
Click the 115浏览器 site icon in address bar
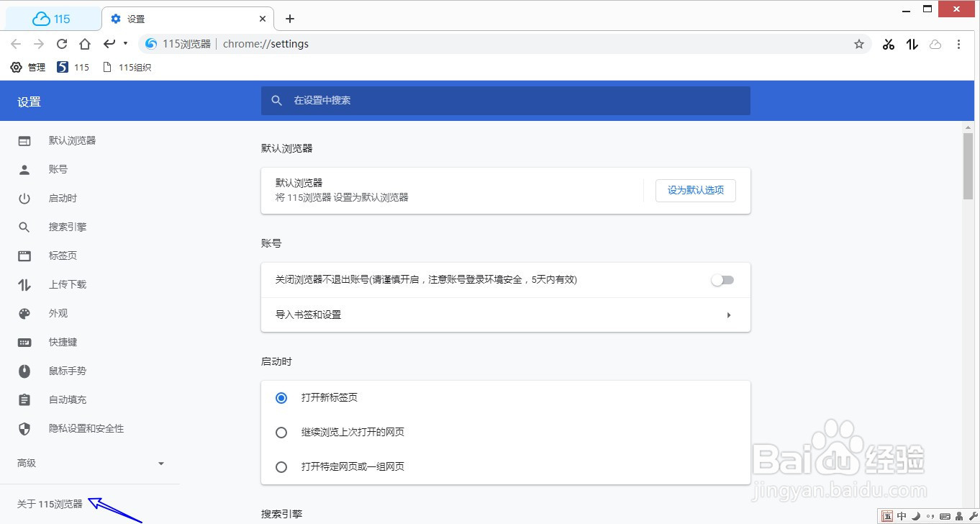click(x=151, y=44)
